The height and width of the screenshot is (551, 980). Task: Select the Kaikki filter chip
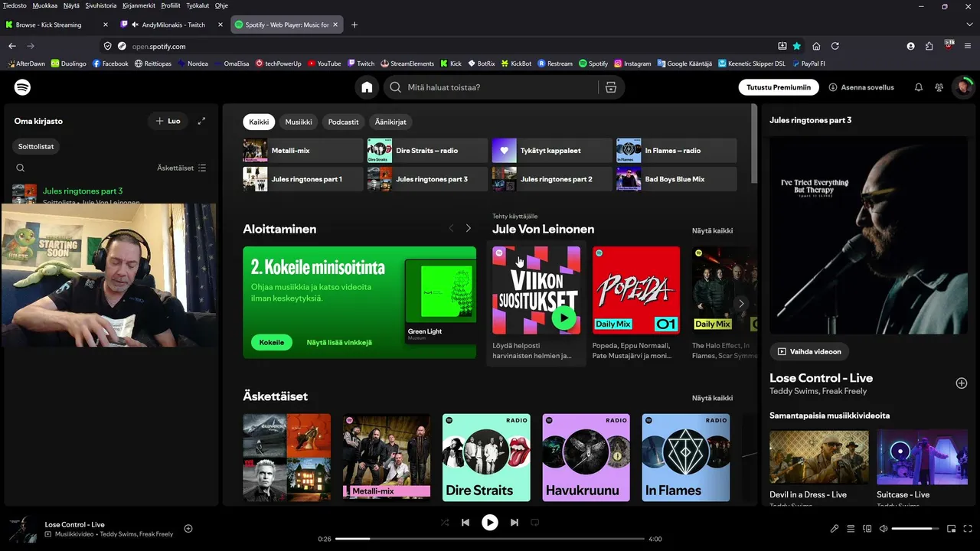pos(259,122)
